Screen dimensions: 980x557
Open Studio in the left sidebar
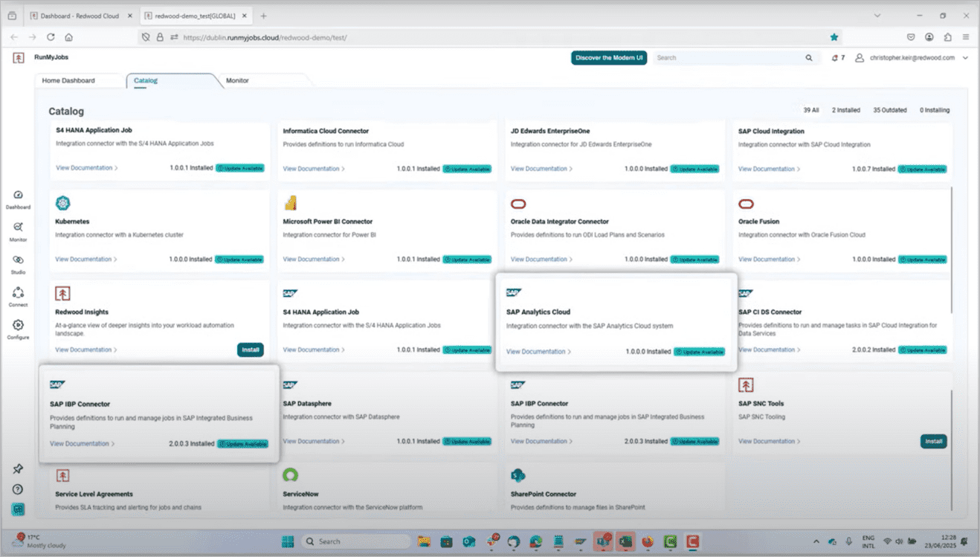[19, 263]
